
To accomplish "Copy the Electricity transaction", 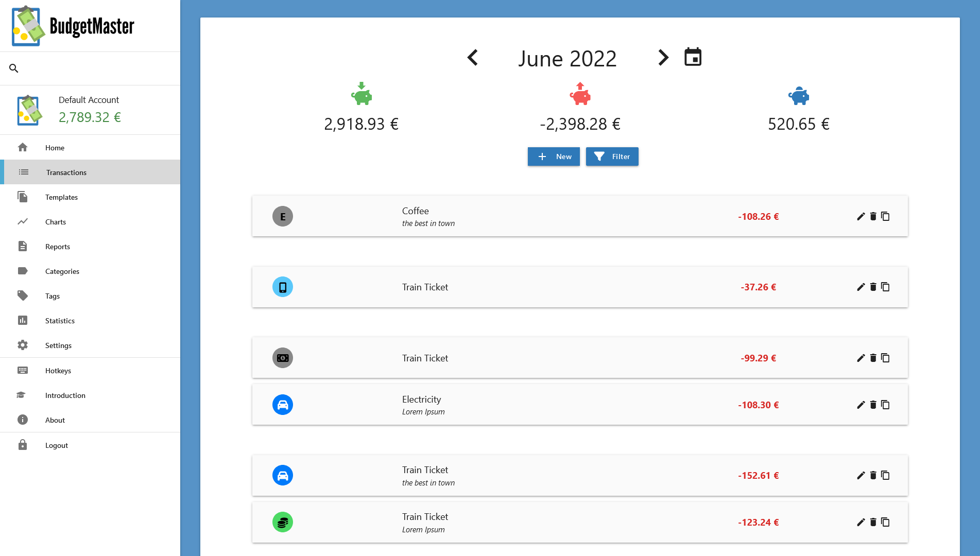I will pyautogui.click(x=885, y=405).
